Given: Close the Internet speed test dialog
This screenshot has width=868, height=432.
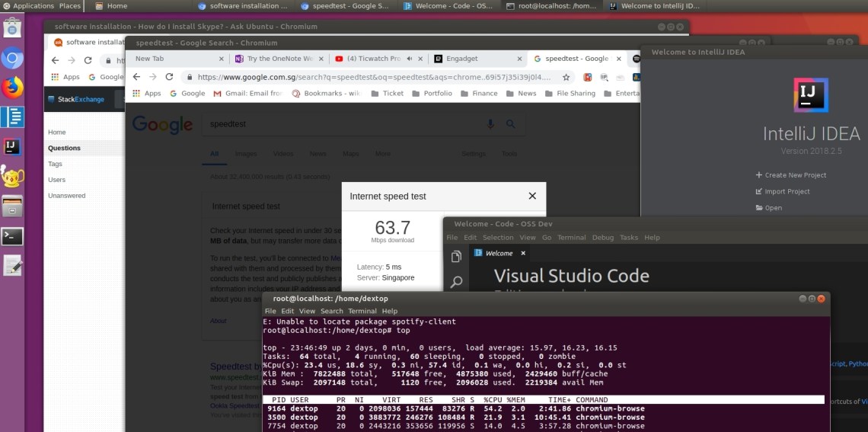Looking at the screenshot, I should click(532, 196).
